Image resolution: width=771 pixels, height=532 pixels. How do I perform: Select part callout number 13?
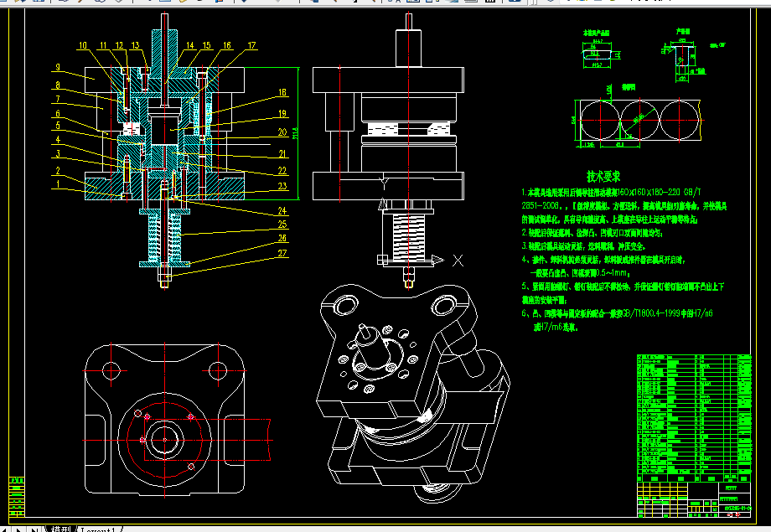point(135,45)
